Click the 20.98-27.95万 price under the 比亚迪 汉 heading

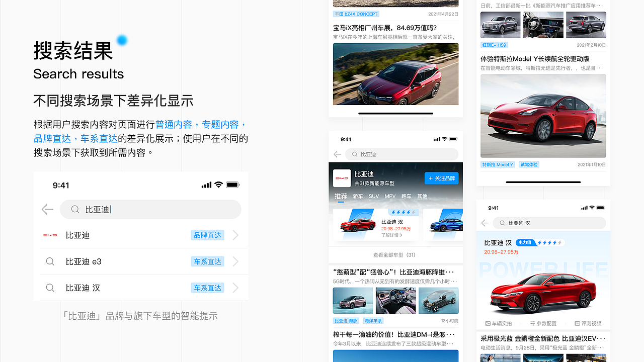click(x=501, y=252)
